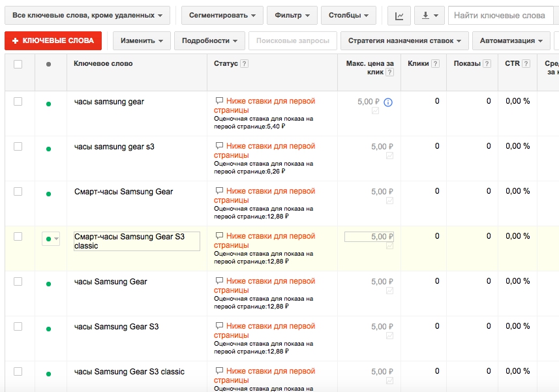Click status speech bubble for часы Samsung Gear S3 classic
The height and width of the screenshot is (392, 559).
(219, 371)
